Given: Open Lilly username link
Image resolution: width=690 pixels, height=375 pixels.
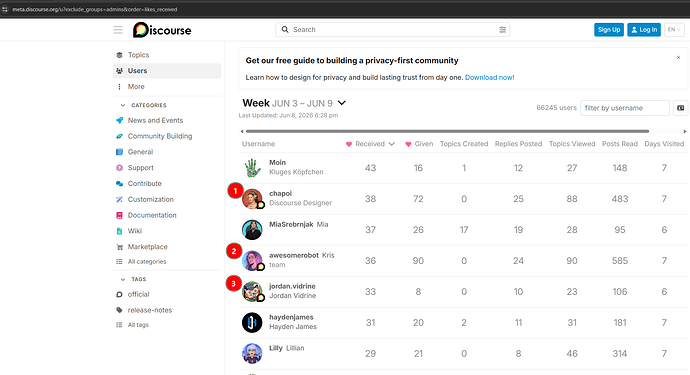Looking at the screenshot, I should [275, 348].
